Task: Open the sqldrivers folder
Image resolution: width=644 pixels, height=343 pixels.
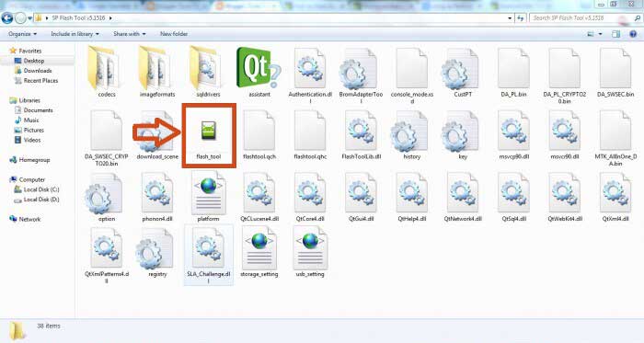Action: (208, 73)
